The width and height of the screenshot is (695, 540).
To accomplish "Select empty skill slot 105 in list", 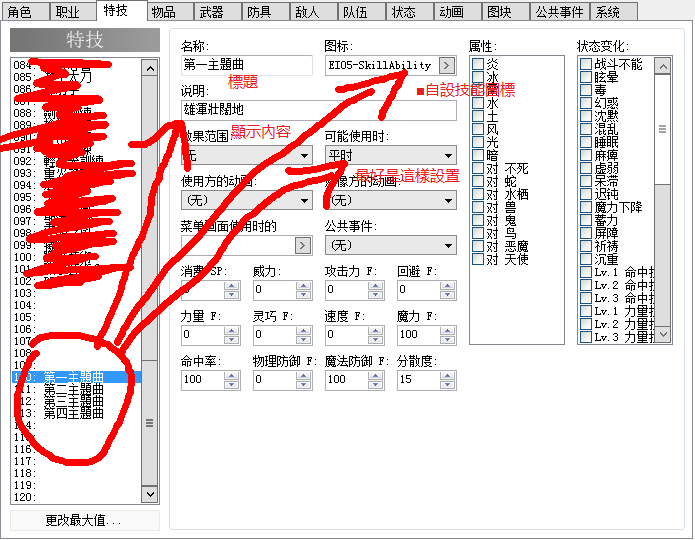I will (76, 317).
